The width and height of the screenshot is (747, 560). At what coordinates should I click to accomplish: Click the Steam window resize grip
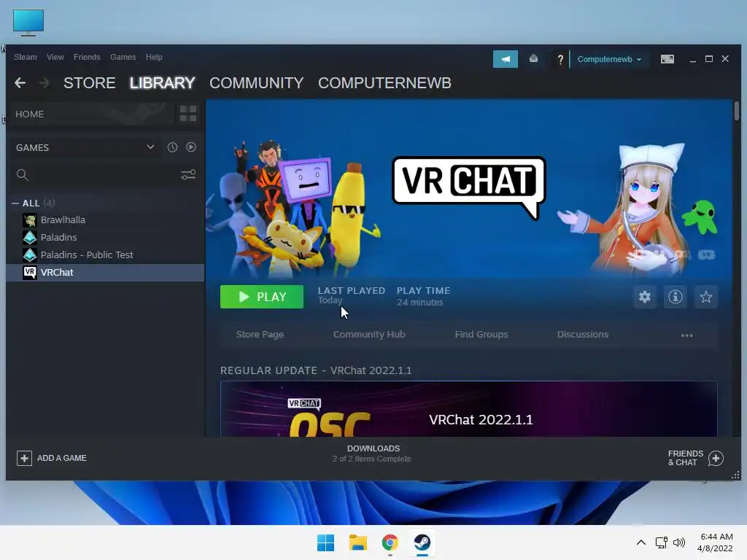click(735, 475)
